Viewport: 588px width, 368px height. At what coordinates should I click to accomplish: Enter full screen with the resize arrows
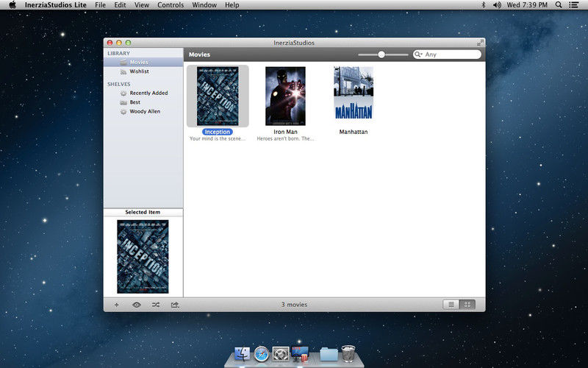coord(480,43)
